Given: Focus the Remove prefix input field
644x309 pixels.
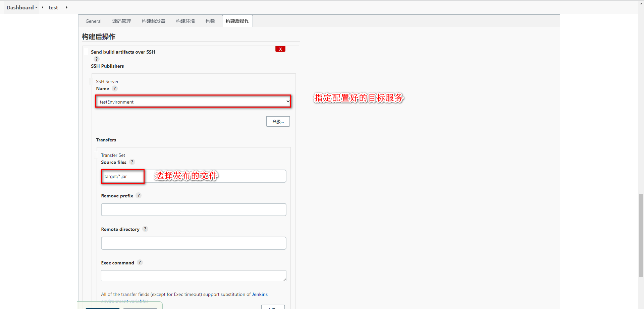Looking at the screenshot, I should pyautogui.click(x=194, y=209).
